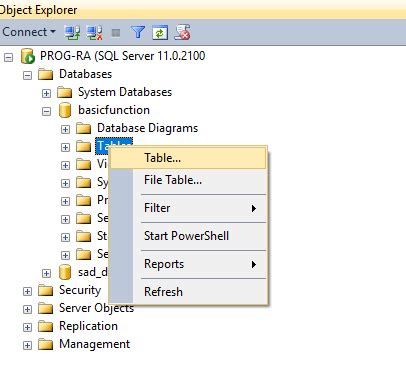Image resolution: width=406 pixels, height=382 pixels.
Task: Click the System Databases folder icon
Action: (x=65, y=92)
